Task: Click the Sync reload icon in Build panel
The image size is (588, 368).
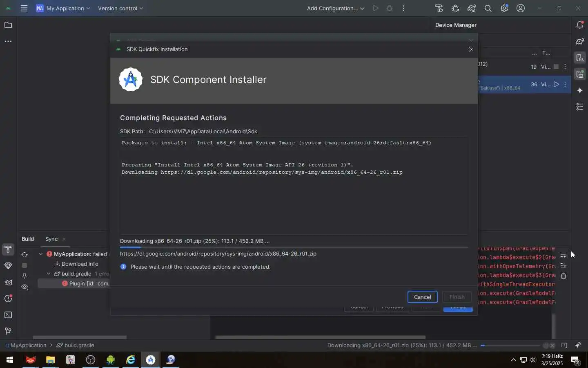Action: [24, 254]
